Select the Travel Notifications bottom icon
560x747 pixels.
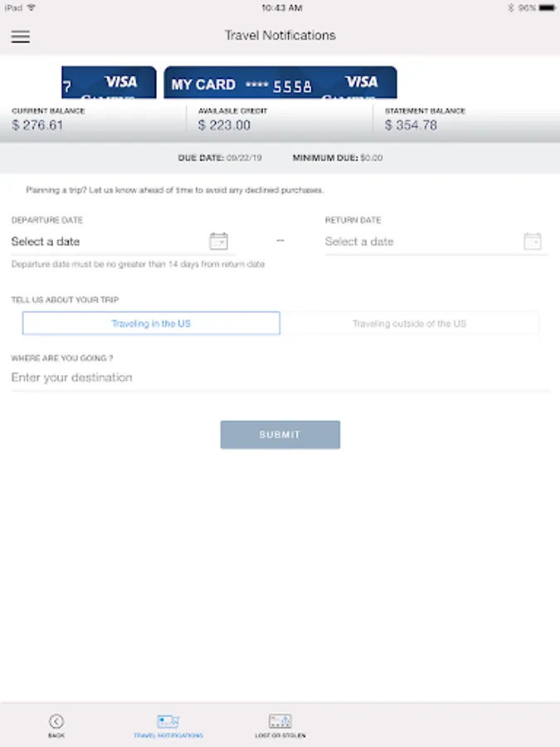tap(168, 721)
